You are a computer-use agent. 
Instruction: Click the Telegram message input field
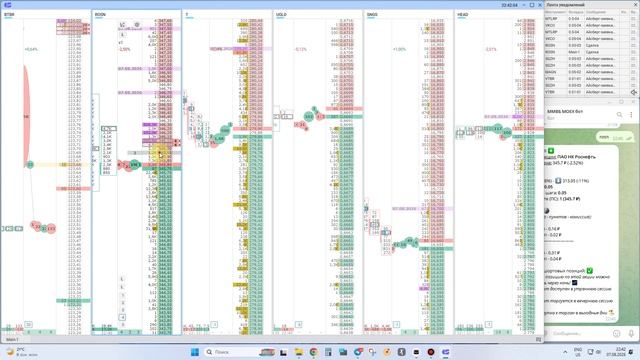tap(580, 333)
